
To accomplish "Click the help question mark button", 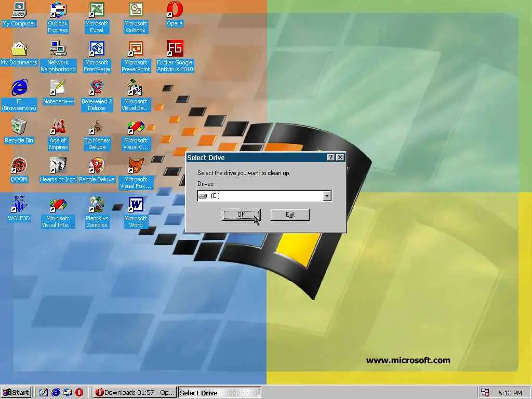I will [330, 157].
